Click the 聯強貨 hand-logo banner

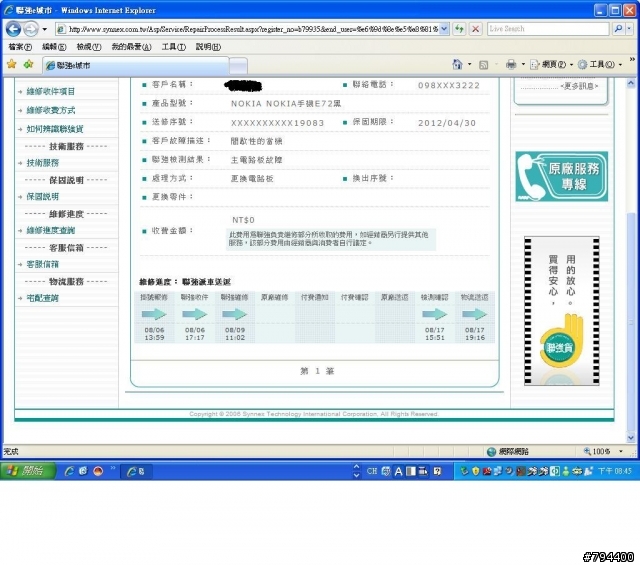coord(562,311)
